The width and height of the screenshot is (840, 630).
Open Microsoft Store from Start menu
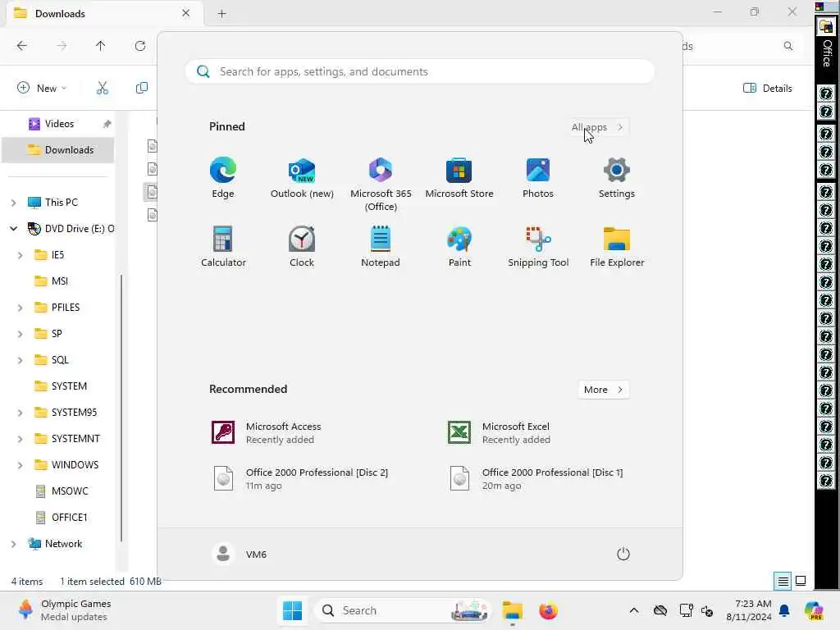coord(459,178)
